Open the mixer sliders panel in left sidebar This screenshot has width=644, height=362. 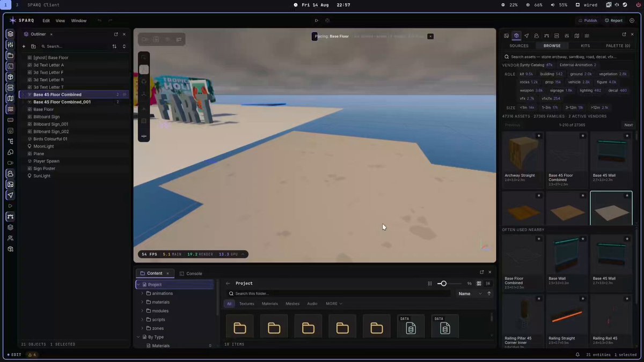pyautogui.click(x=10, y=45)
